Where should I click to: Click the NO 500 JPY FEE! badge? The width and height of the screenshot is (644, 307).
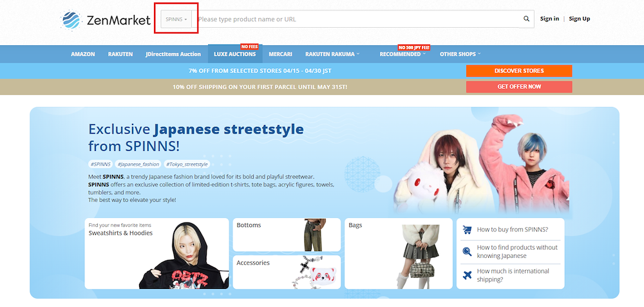413,47
